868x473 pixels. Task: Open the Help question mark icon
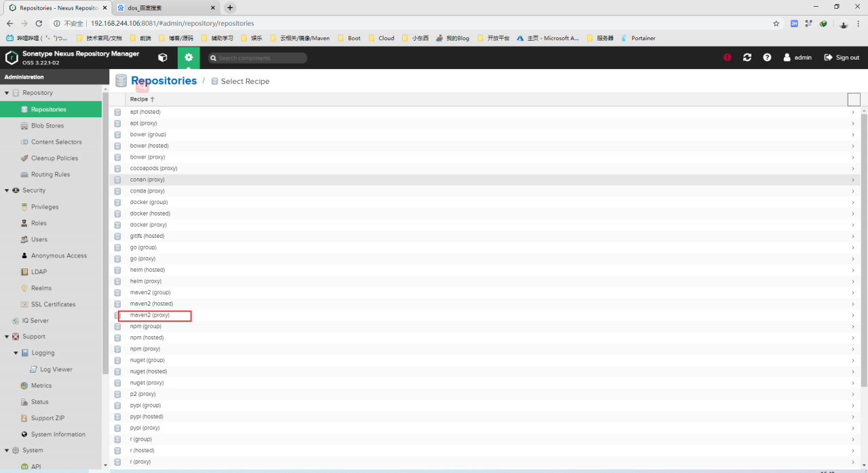767,58
